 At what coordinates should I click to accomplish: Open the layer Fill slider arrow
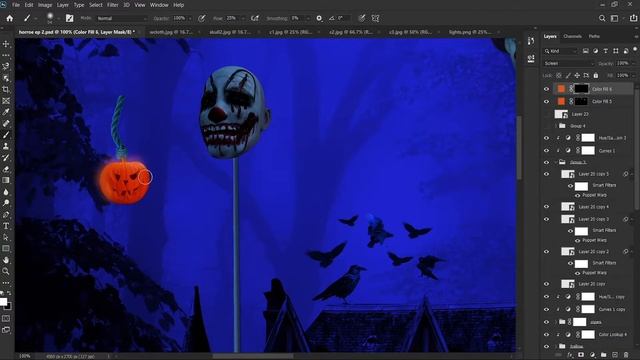[x=634, y=76]
